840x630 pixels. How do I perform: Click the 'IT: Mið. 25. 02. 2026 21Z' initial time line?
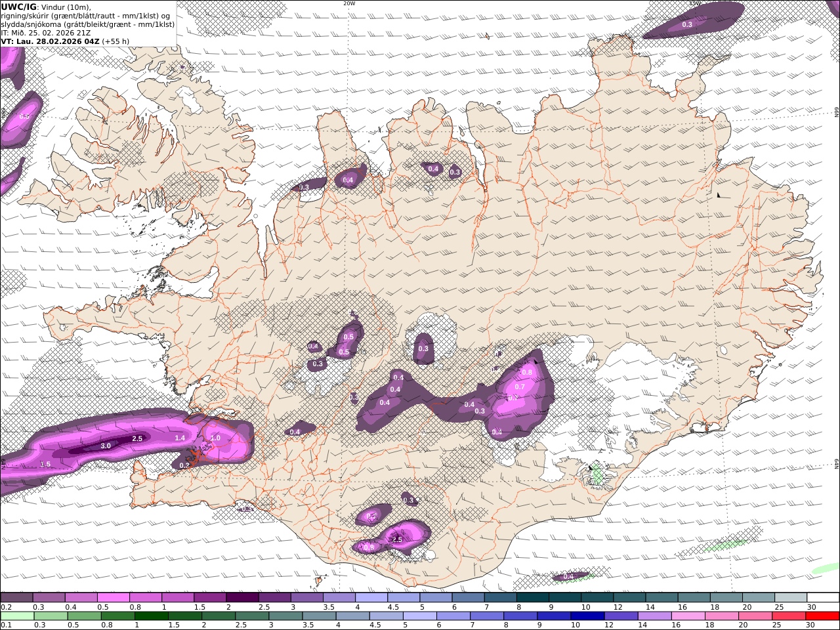[x=46, y=33]
